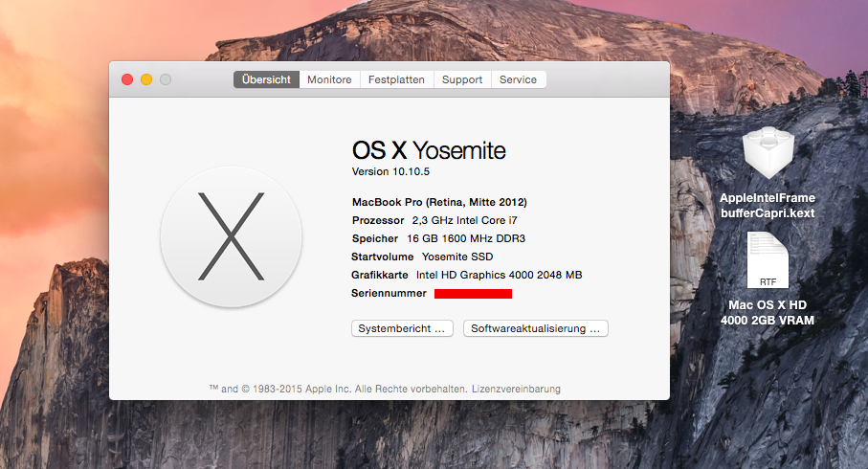Click the Version 10.10.5 text
The image size is (868, 469).
click(390, 172)
